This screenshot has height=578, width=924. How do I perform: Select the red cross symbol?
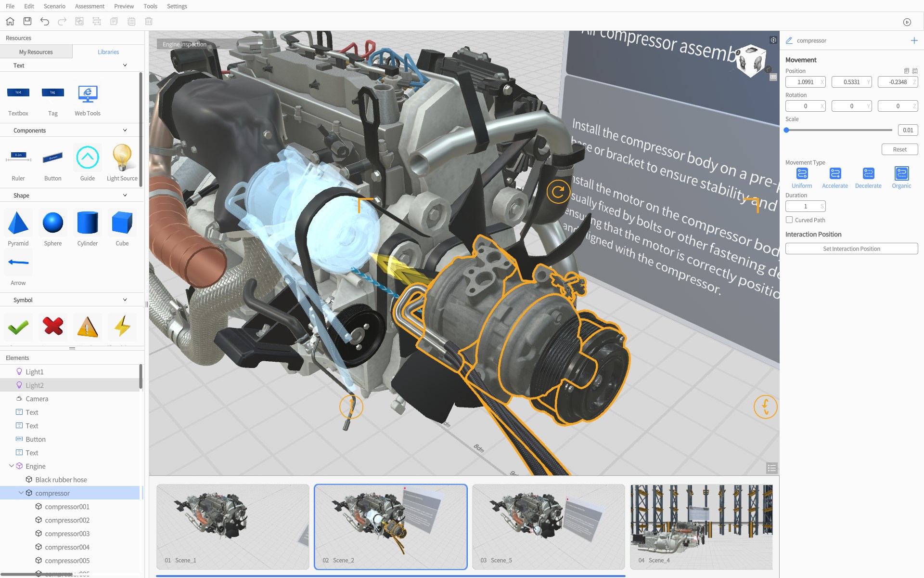pyautogui.click(x=53, y=326)
